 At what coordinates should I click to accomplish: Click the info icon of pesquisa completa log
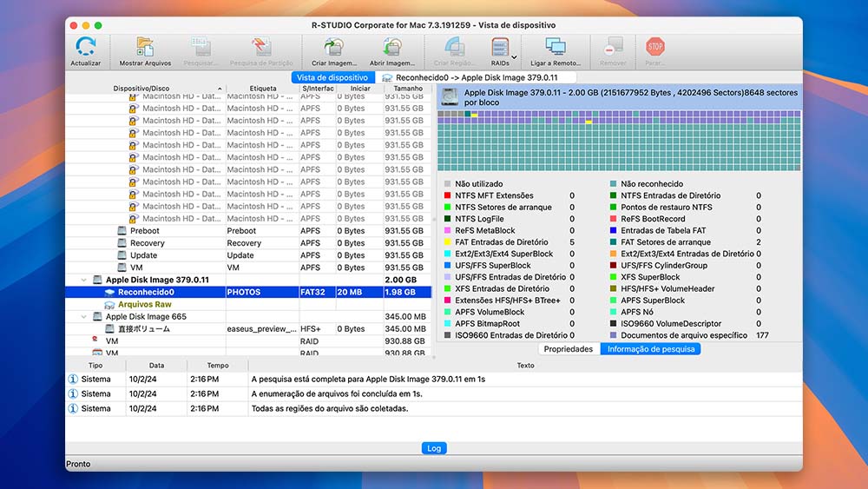coord(73,380)
